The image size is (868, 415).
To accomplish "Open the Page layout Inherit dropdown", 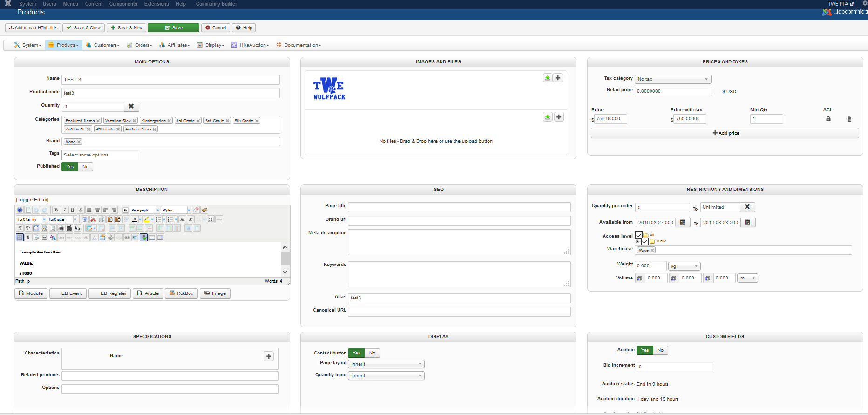I will click(386, 364).
